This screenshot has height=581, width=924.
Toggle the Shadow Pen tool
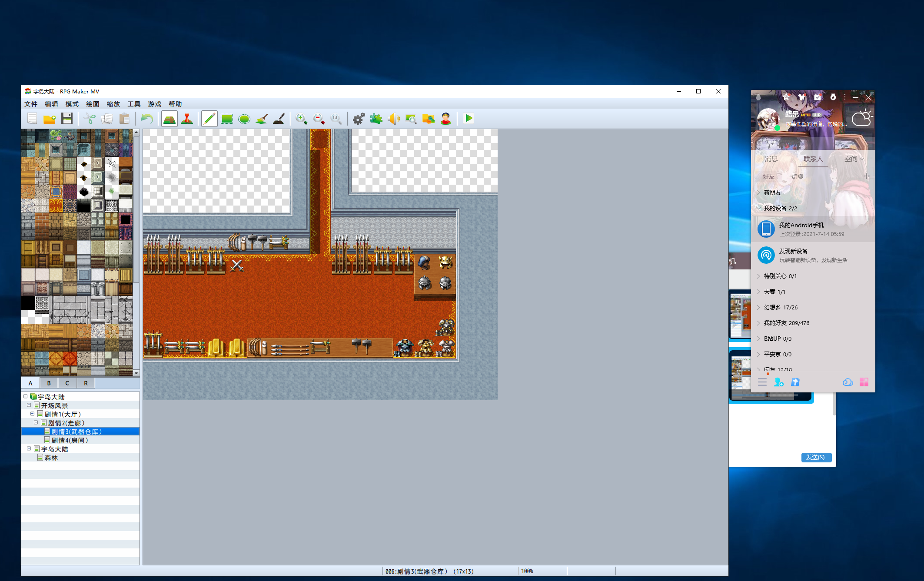[279, 119]
